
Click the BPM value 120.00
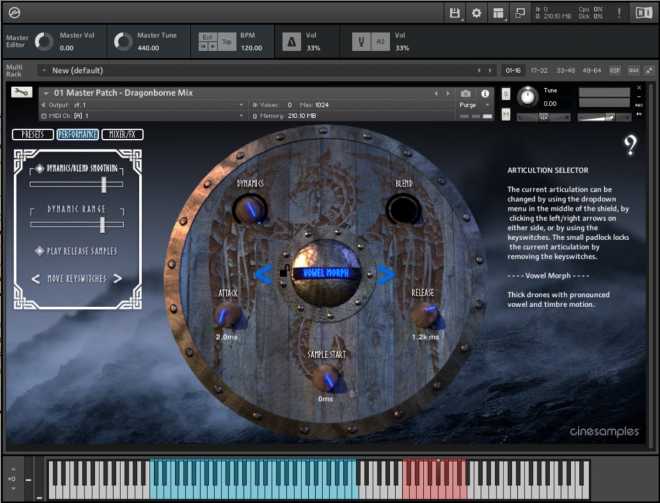pos(251,48)
